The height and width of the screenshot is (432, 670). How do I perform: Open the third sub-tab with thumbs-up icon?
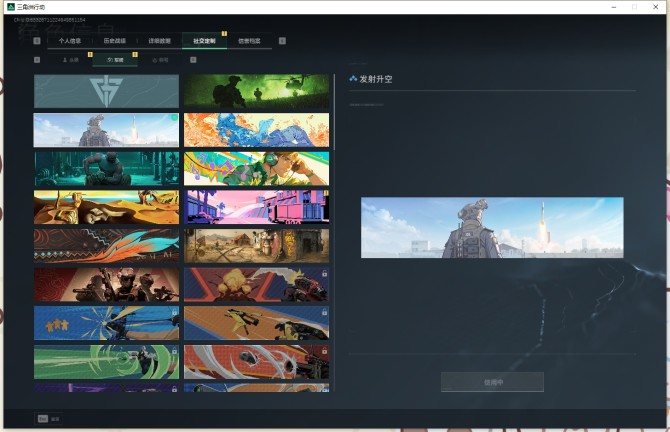[x=160, y=60]
